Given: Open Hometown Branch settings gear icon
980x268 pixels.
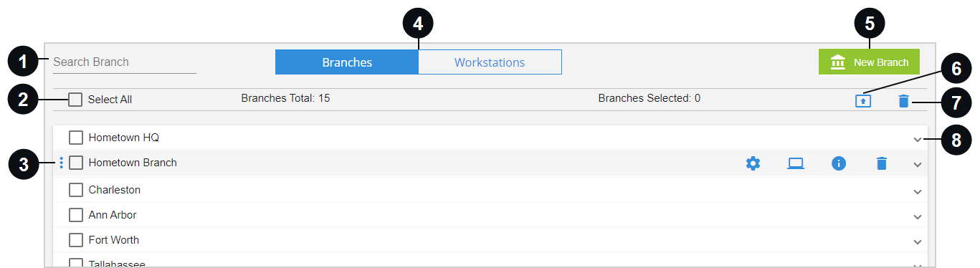Looking at the screenshot, I should coord(753,163).
